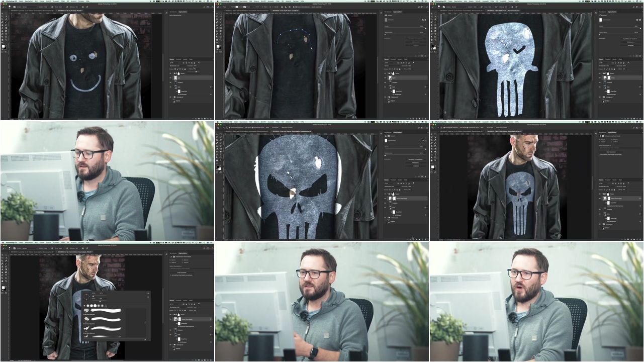The height and width of the screenshot is (362, 644).
Task: Select Brush tool in smiley-shirt Photoshop frame
Action: pos(6,22)
